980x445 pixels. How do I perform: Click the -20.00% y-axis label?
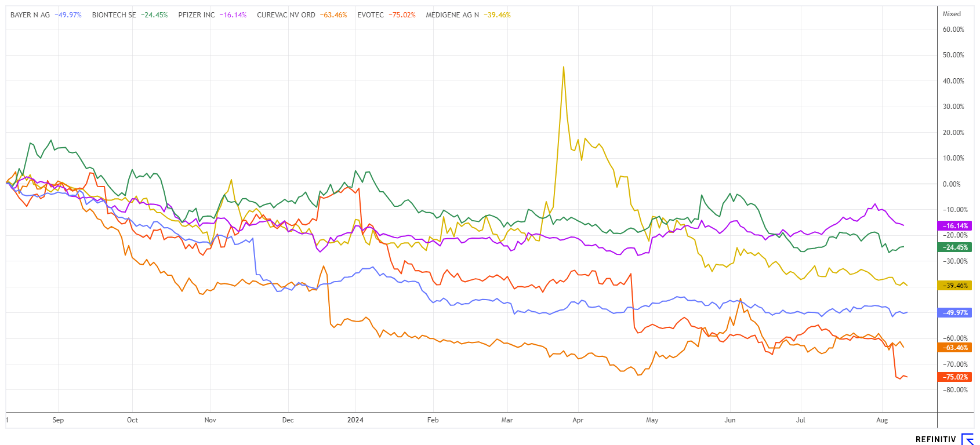pyautogui.click(x=955, y=235)
